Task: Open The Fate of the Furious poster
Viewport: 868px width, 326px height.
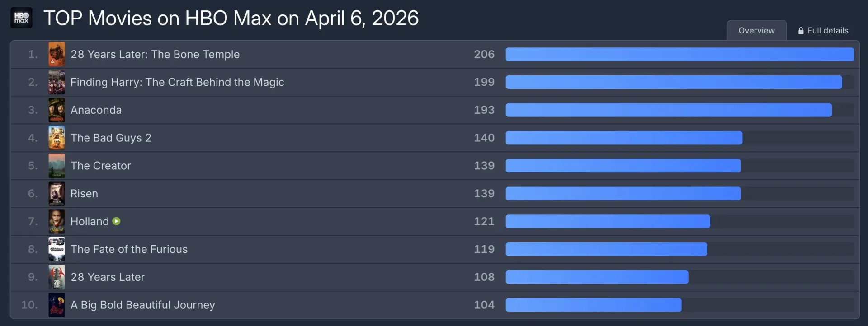Action: (57, 249)
